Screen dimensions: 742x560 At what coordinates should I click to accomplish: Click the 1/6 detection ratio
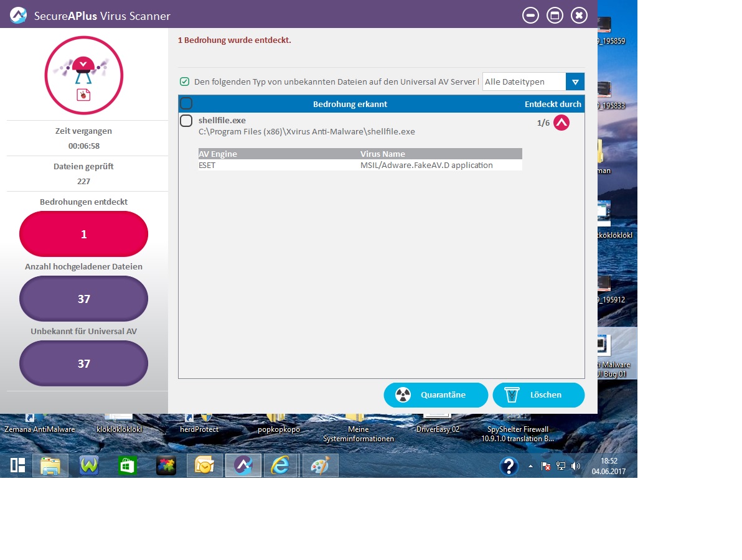pyautogui.click(x=543, y=123)
